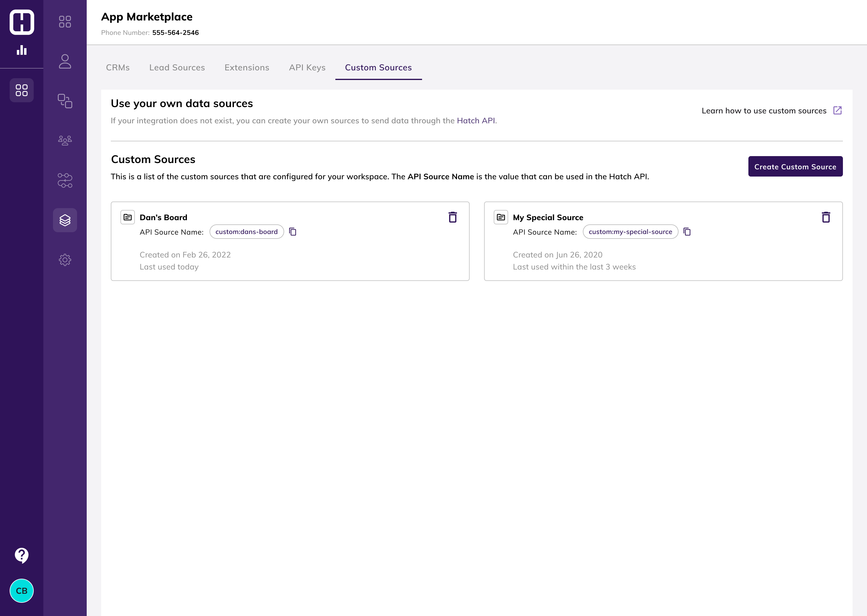Click the overlapping squares sidebar icon
Viewport: 867px width, 616px height.
(x=65, y=101)
